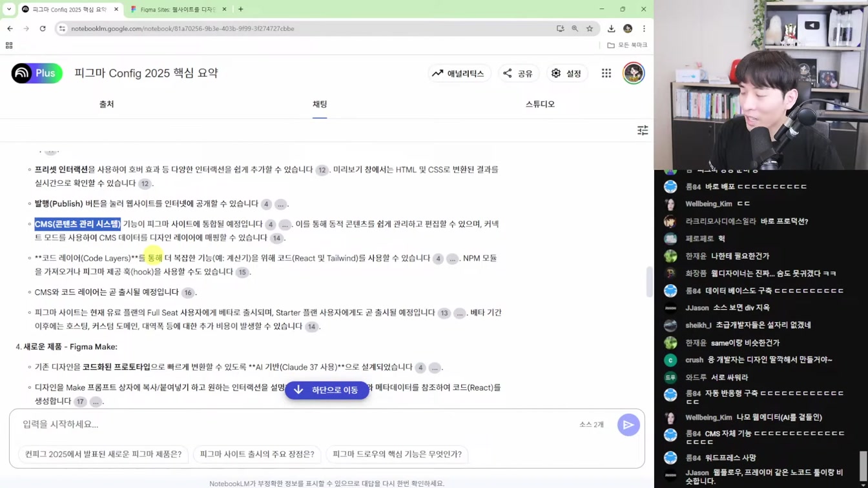Go back to previous page
The width and height of the screenshot is (868, 488).
pos(10,28)
